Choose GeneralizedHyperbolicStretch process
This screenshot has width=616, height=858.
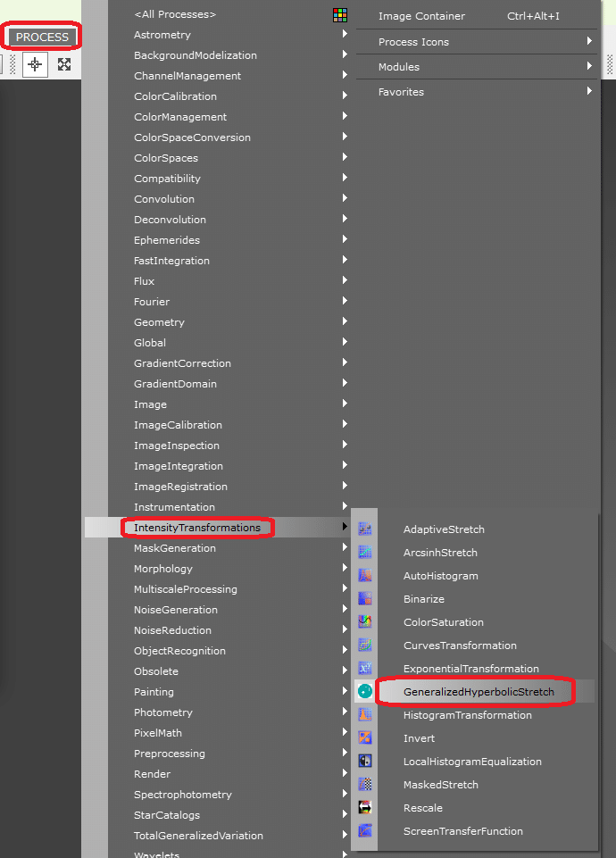click(x=479, y=692)
